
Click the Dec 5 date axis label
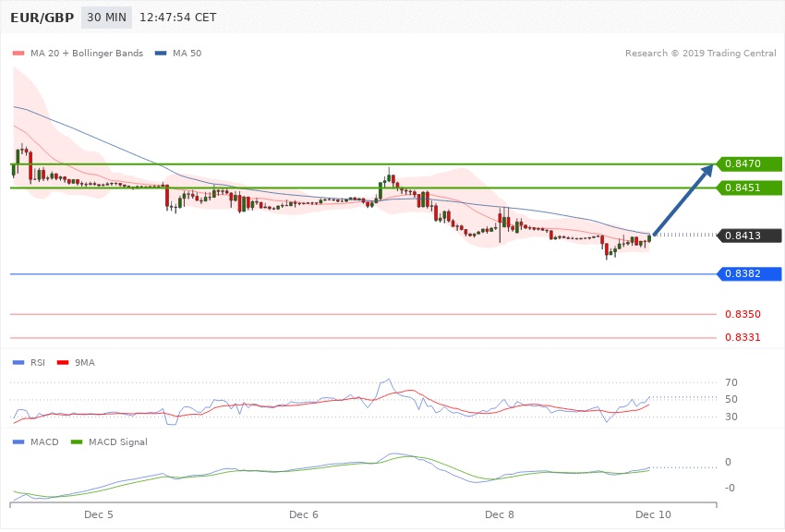pos(99,513)
